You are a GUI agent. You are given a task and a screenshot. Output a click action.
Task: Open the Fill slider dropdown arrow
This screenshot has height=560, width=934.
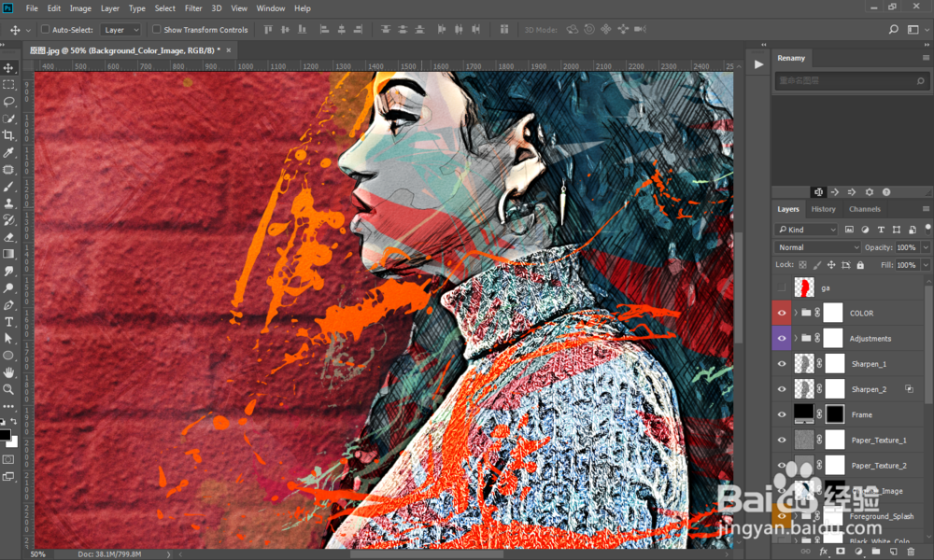tap(926, 265)
